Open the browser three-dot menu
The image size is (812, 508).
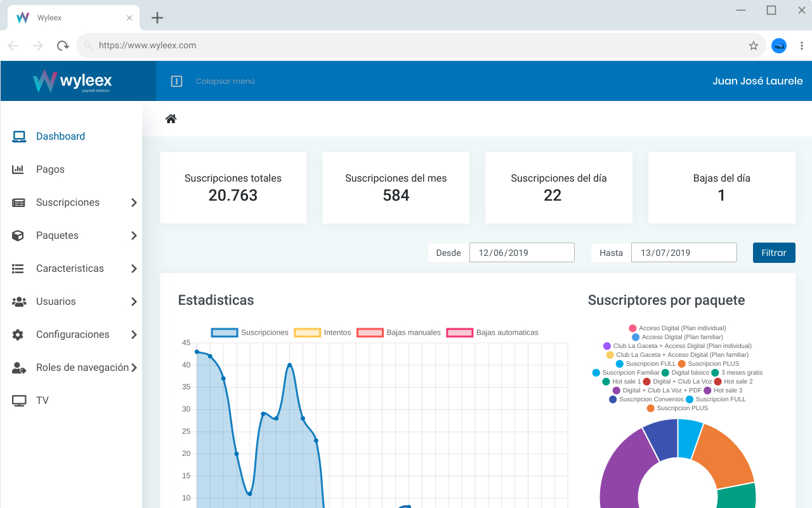[802, 46]
